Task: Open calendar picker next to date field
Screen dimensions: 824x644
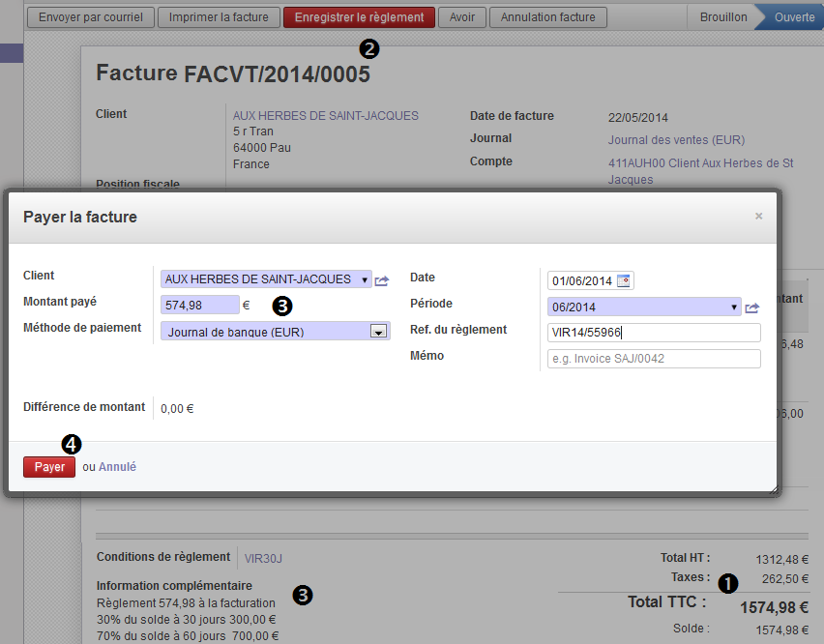Action: pyautogui.click(x=623, y=280)
